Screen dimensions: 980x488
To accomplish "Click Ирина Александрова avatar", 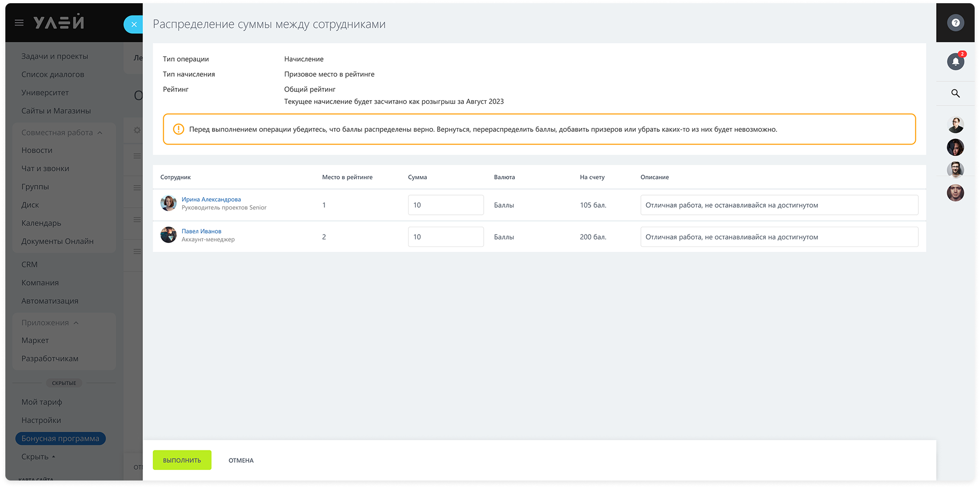I will [169, 203].
